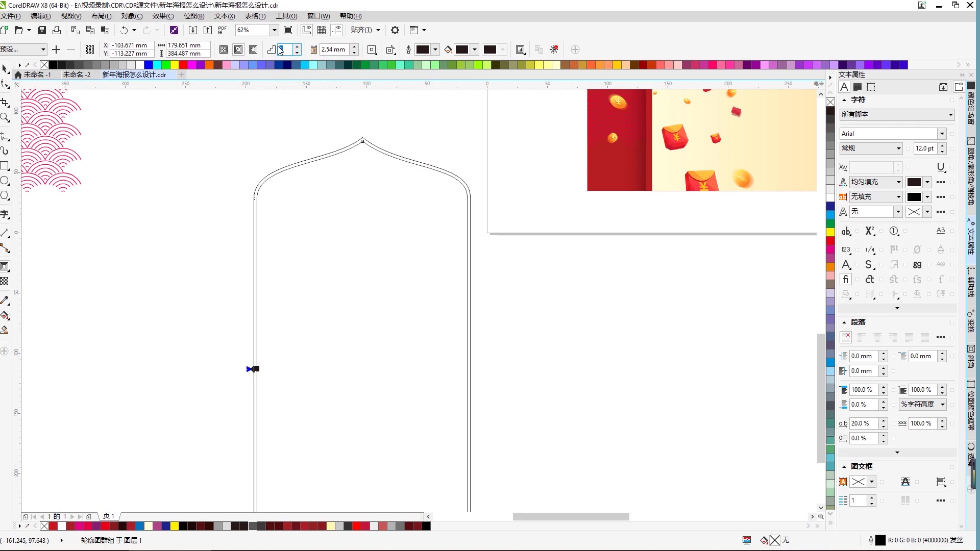The height and width of the screenshot is (551, 980).
Task: Open Arial font list dropdown
Action: click(942, 134)
